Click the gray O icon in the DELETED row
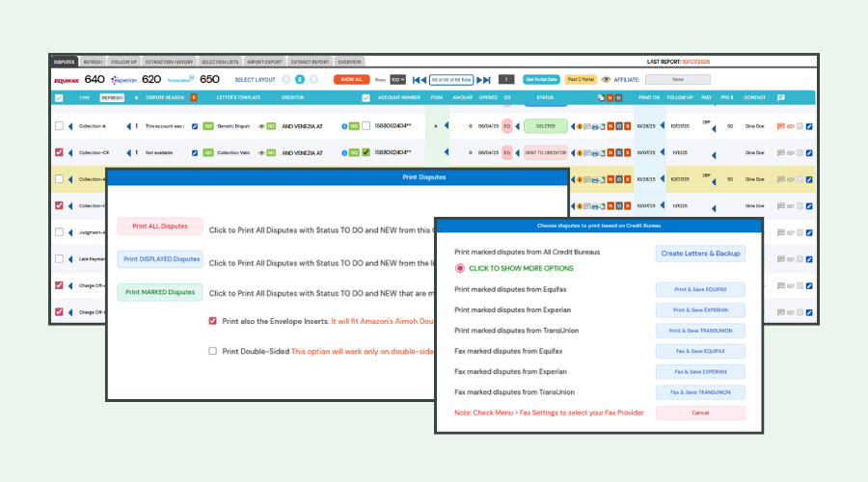This screenshot has width=868, height=482. pos(619,126)
